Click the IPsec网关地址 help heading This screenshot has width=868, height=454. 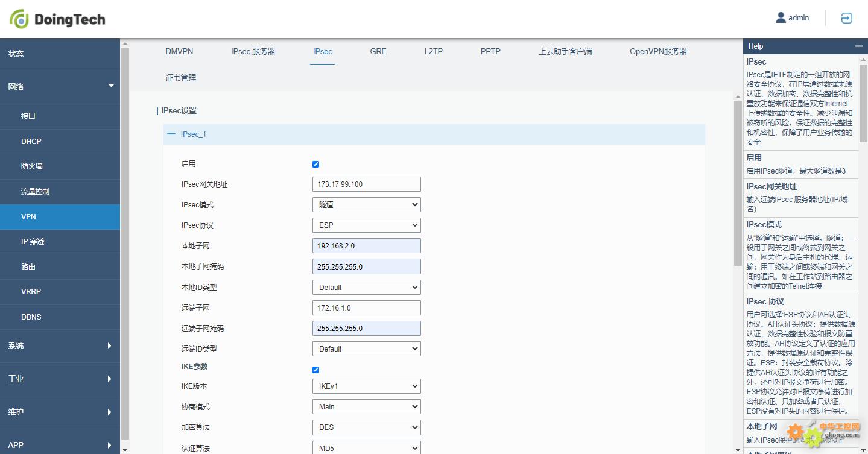click(x=771, y=186)
